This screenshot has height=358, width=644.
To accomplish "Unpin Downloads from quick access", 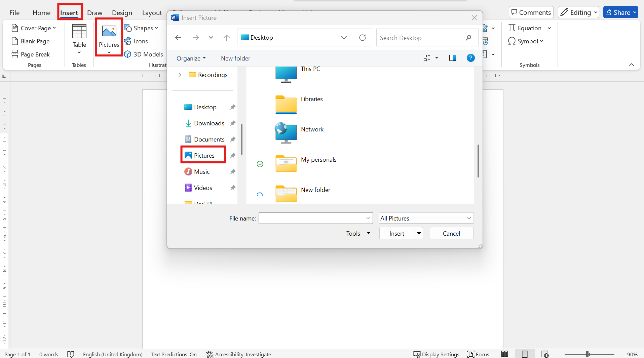I will click(x=233, y=123).
